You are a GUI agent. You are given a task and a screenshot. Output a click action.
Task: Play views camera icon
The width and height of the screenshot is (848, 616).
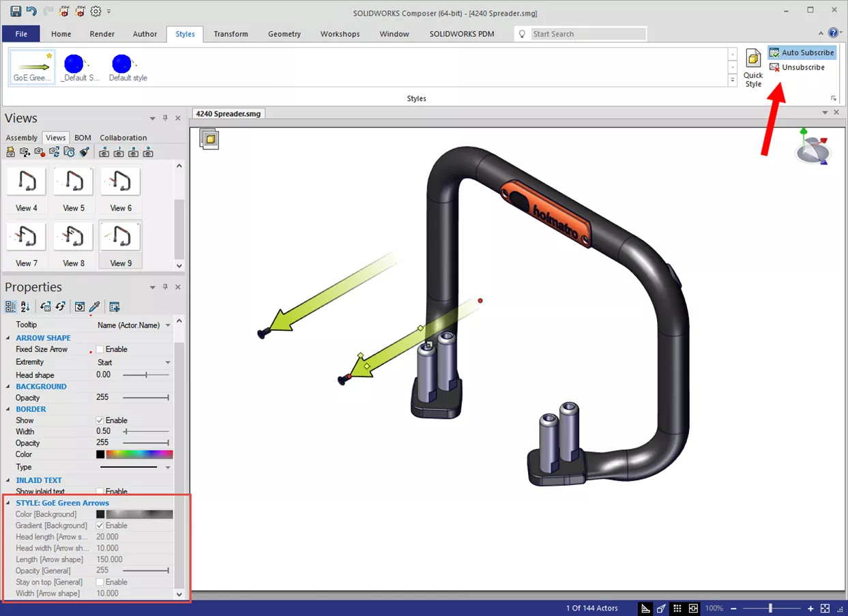[x=119, y=152]
